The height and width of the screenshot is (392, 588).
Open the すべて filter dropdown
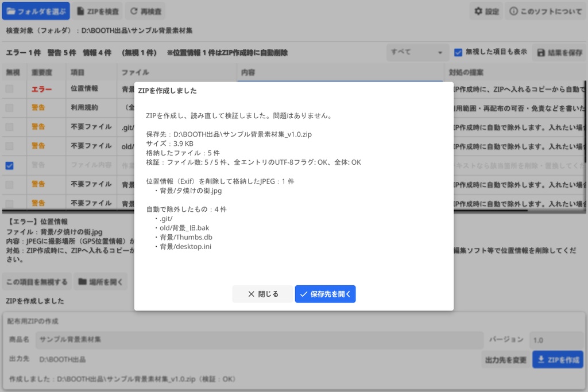(417, 52)
